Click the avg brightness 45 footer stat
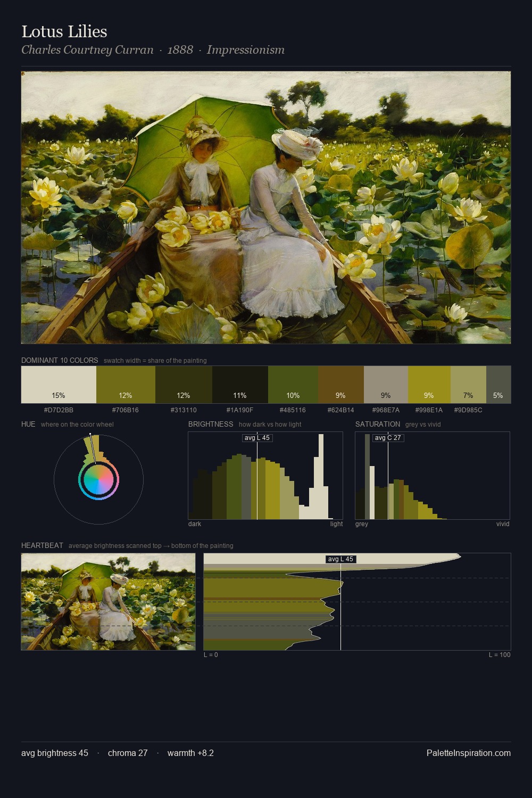This screenshot has height=798, width=532. coord(55,753)
